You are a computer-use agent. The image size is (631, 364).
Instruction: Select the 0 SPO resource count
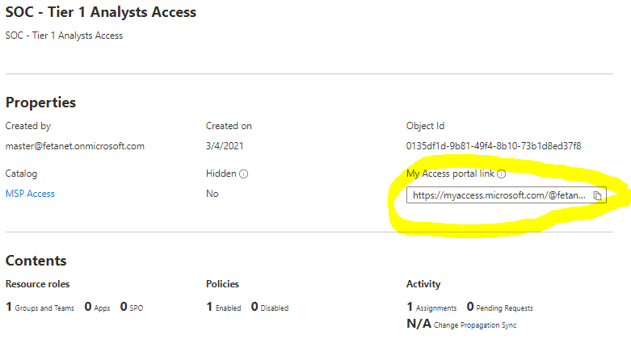click(x=132, y=308)
